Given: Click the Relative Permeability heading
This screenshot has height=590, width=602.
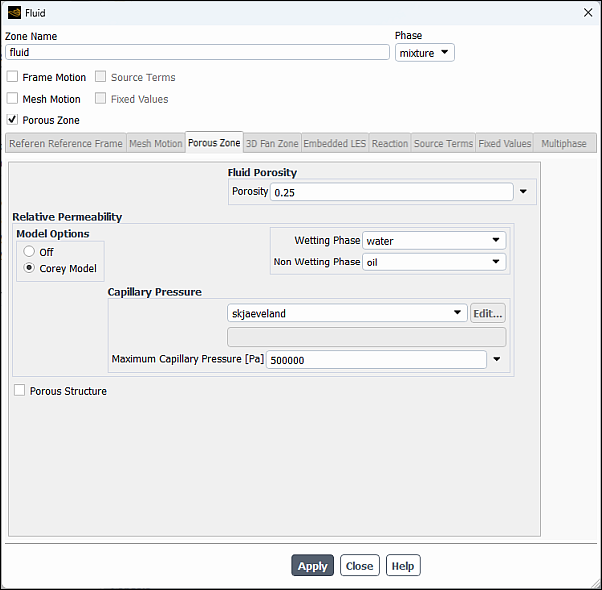Looking at the screenshot, I should coord(67,217).
